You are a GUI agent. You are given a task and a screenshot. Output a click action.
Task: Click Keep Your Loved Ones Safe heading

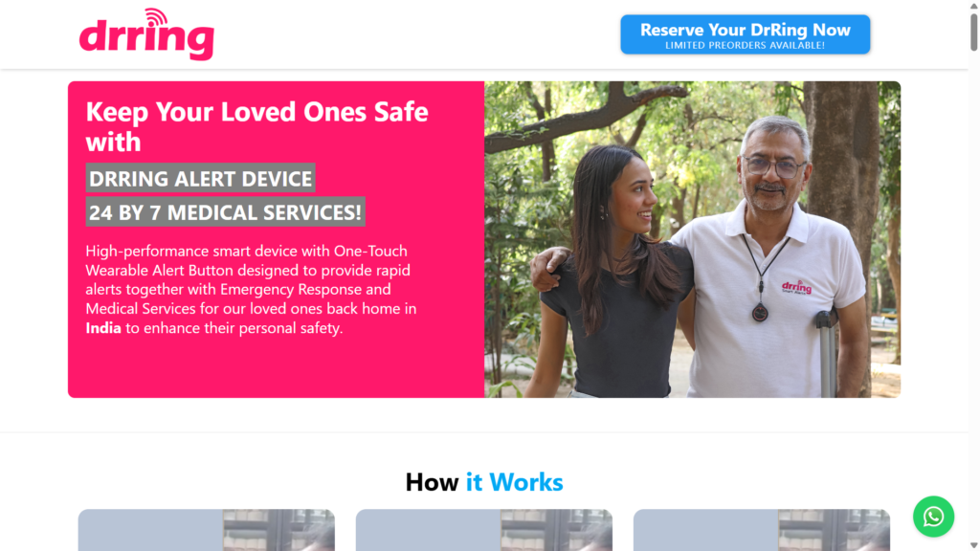click(x=256, y=127)
